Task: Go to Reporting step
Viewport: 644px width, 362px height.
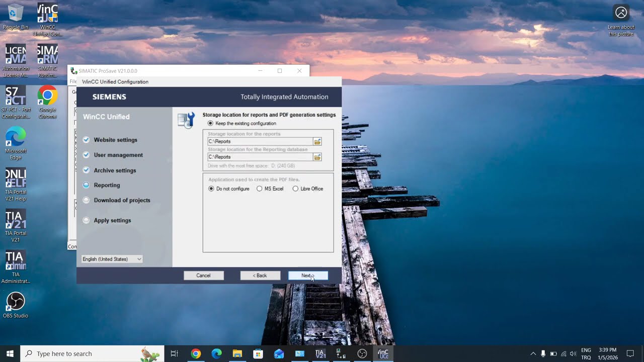Action: click(107, 185)
